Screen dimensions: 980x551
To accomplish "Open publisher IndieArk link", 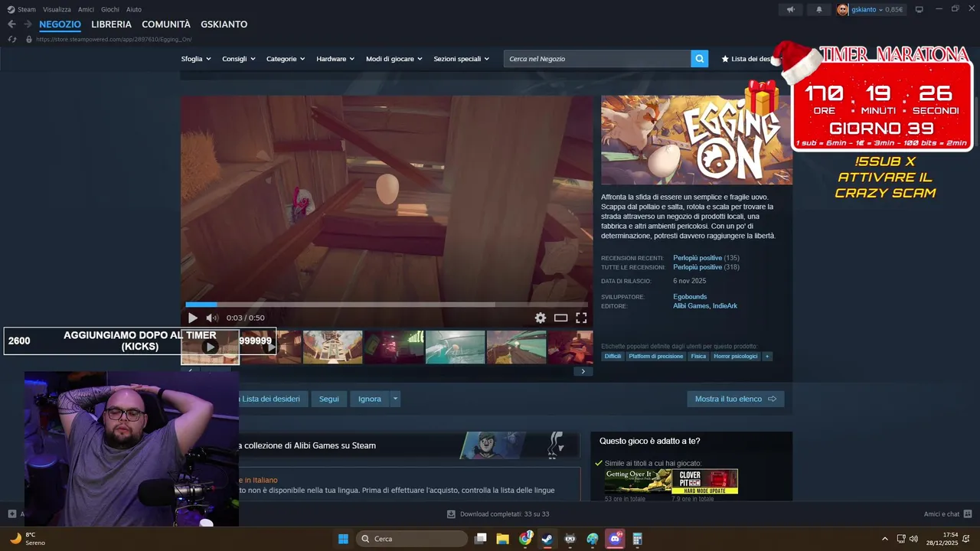I will pyautogui.click(x=725, y=306).
